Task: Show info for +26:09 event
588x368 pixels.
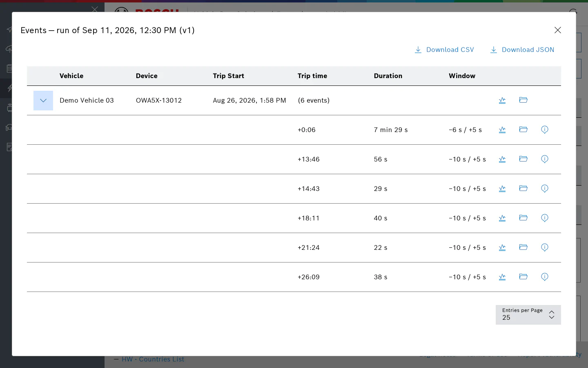Action: pos(545,277)
